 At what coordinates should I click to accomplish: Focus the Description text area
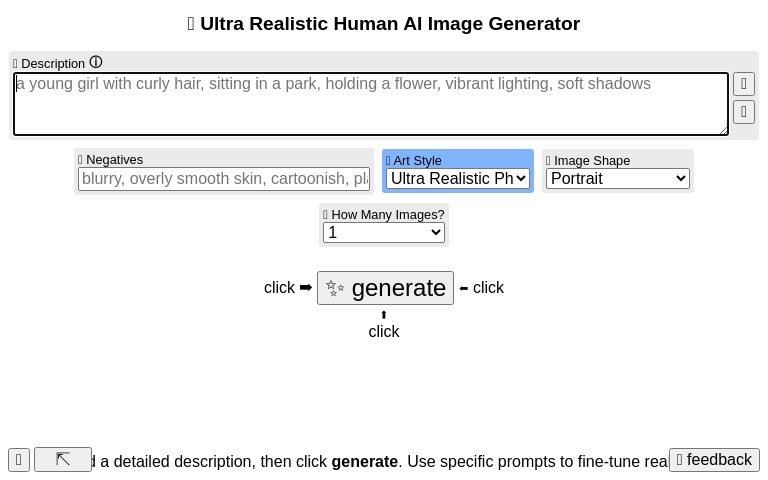[x=370, y=103]
